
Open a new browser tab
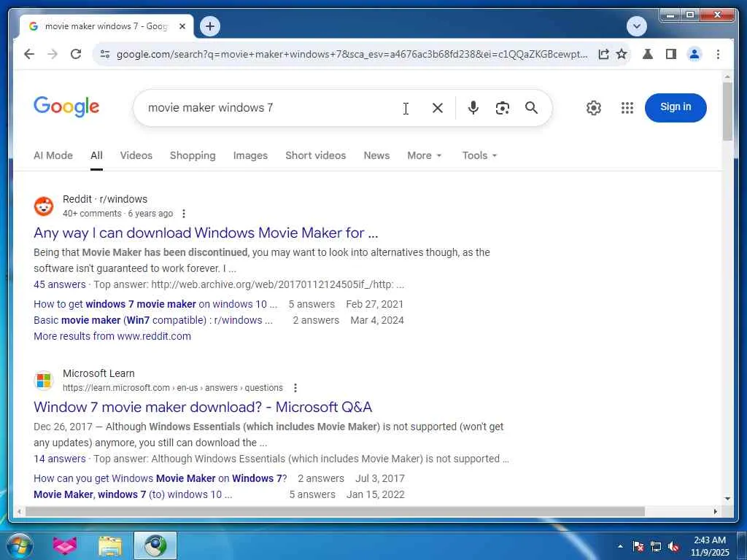coord(209,26)
